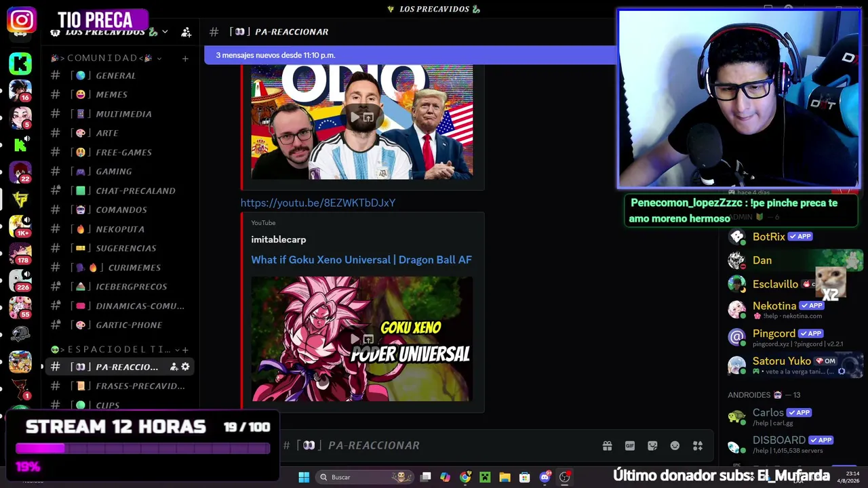Open the server icon with 16 badge

coord(20,91)
